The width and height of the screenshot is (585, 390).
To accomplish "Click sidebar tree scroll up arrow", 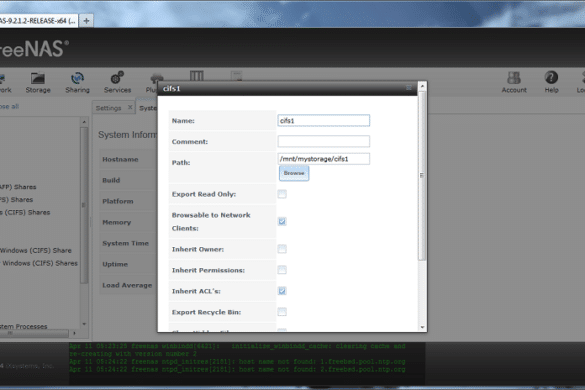I will pos(84,122).
